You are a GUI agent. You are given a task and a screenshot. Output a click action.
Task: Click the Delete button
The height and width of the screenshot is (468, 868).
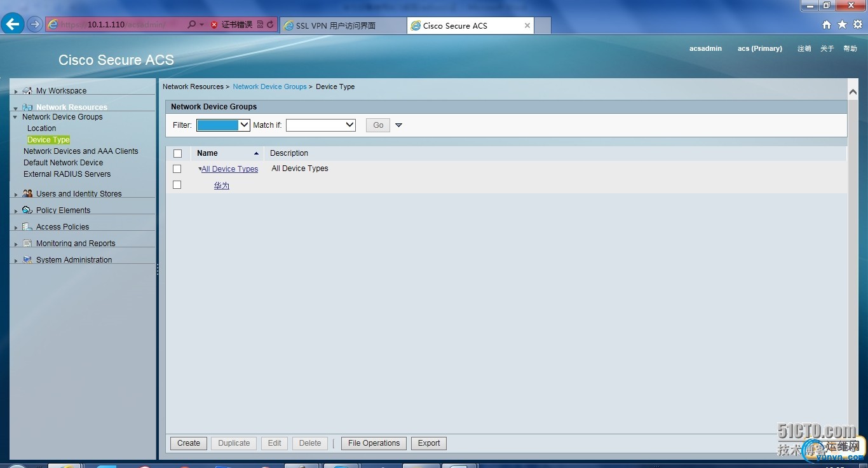310,443
